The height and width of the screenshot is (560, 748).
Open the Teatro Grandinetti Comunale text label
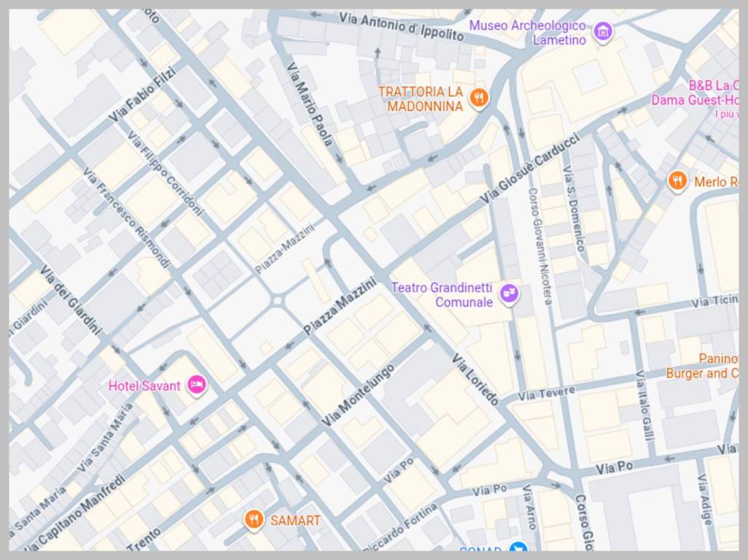point(442,295)
